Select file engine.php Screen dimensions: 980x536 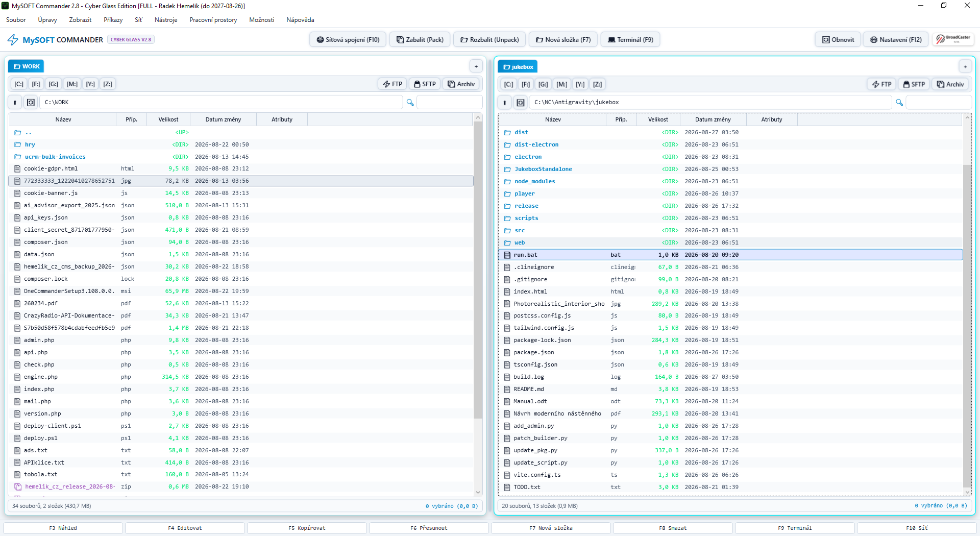click(x=241, y=377)
